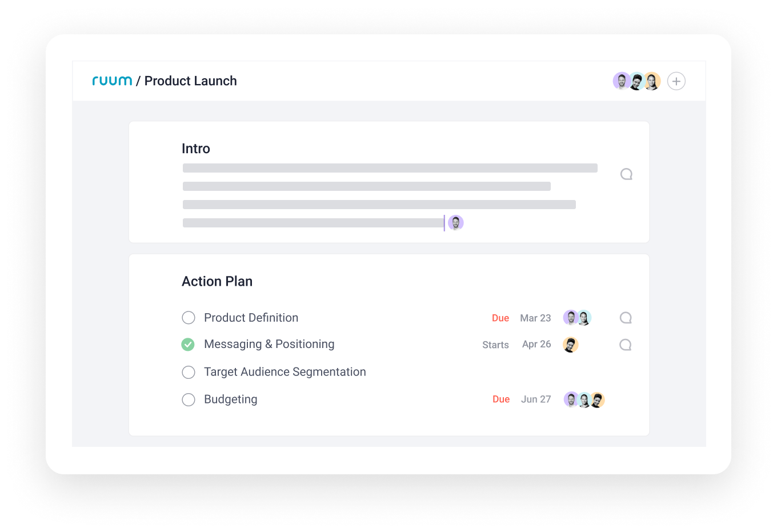Click the ruum logo
The image size is (777, 532).
point(112,81)
